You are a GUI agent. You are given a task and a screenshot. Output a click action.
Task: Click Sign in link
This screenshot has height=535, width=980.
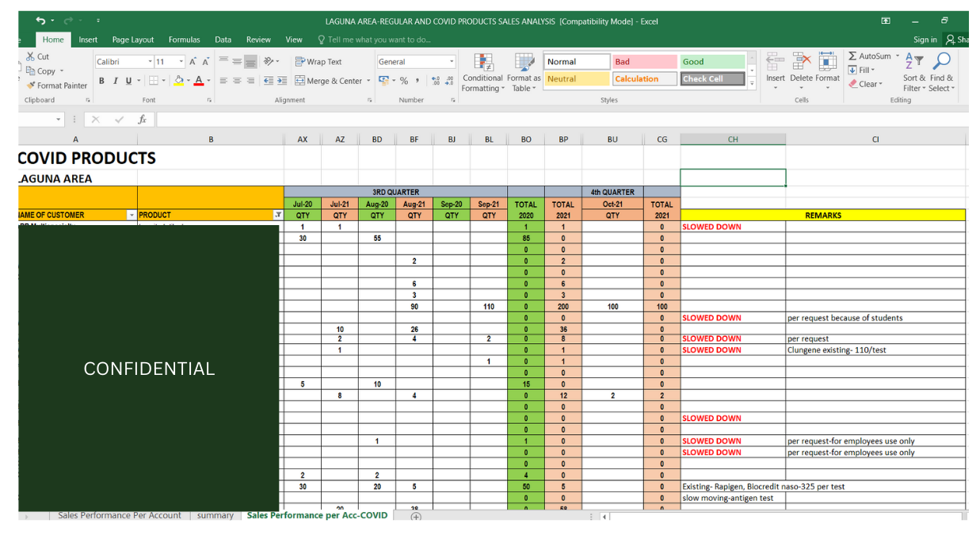click(925, 40)
